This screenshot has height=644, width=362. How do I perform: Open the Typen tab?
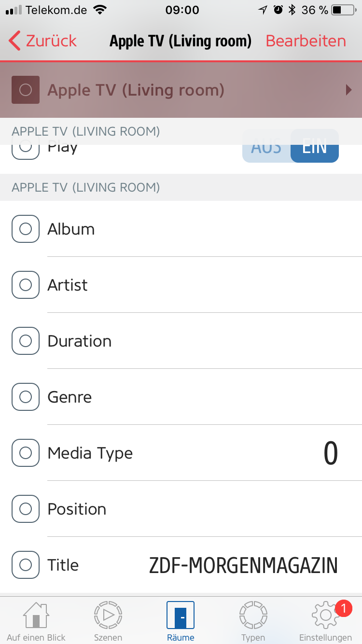(x=253, y=621)
